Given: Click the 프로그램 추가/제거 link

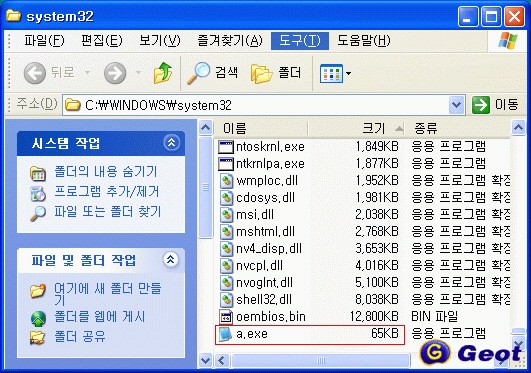Looking at the screenshot, I should coord(106,192).
